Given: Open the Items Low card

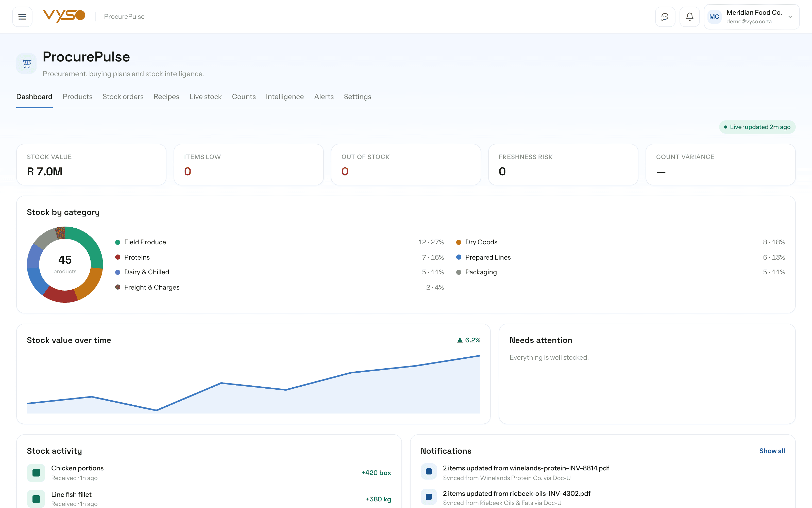Looking at the screenshot, I should click(x=249, y=165).
